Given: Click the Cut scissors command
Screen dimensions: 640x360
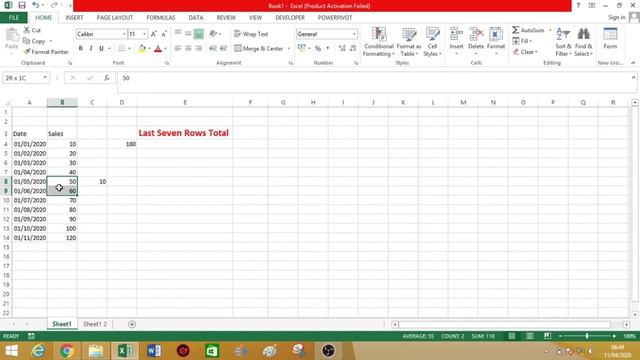Looking at the screenshot, I should click(32, 30).
